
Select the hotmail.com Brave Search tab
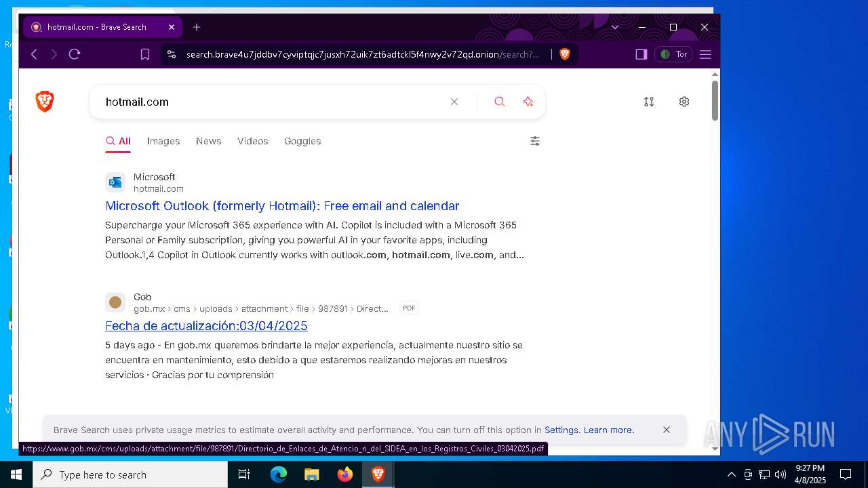coord(102,27)
